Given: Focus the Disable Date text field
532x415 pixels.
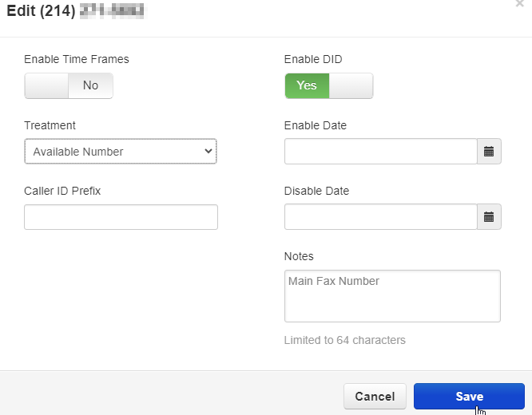Looking at the screenshot, I should click(x=380, y=217).
